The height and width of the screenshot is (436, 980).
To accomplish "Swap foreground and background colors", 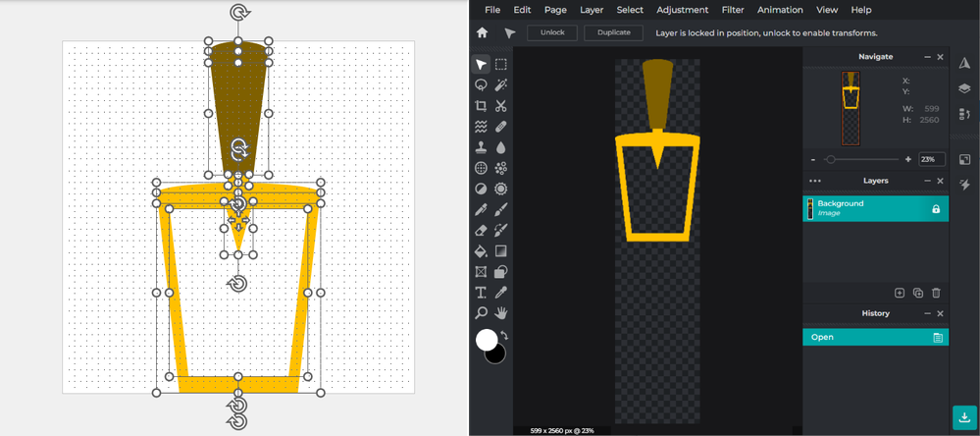I will click(506, 336).
